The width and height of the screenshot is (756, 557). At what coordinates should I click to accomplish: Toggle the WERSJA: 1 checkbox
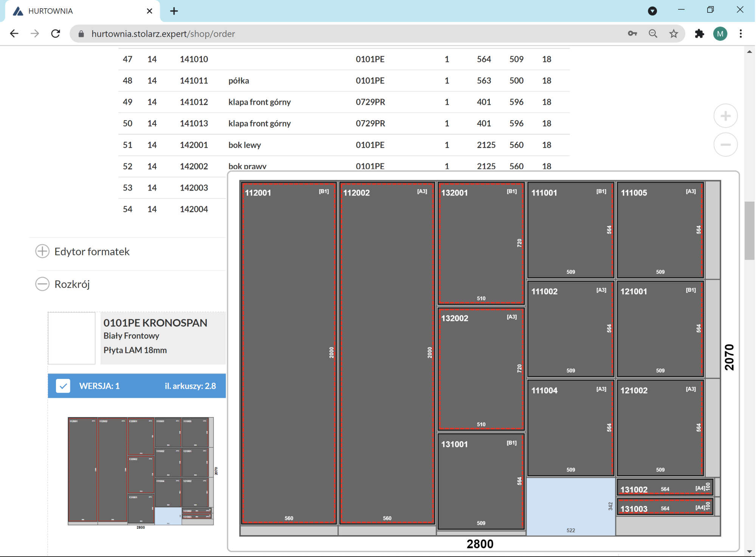click(x=63, y=386)
